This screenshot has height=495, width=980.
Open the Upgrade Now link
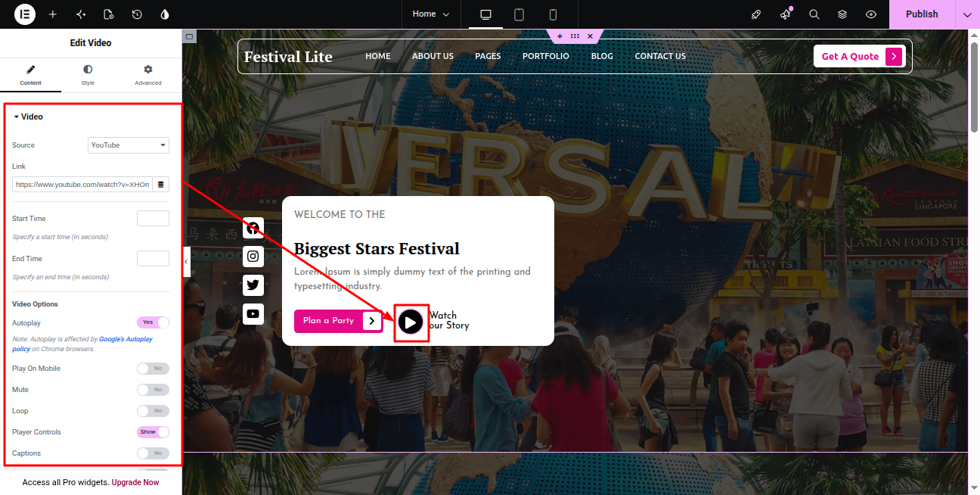pos(135,482)
